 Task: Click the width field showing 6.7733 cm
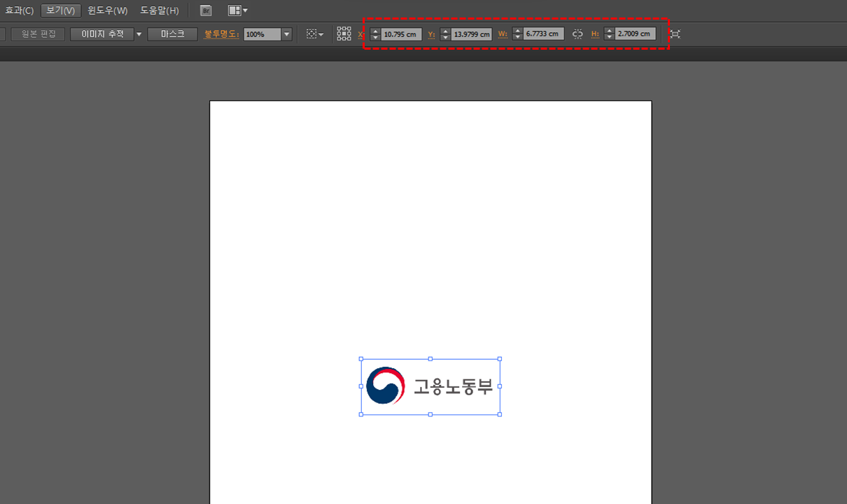(543, 34)
